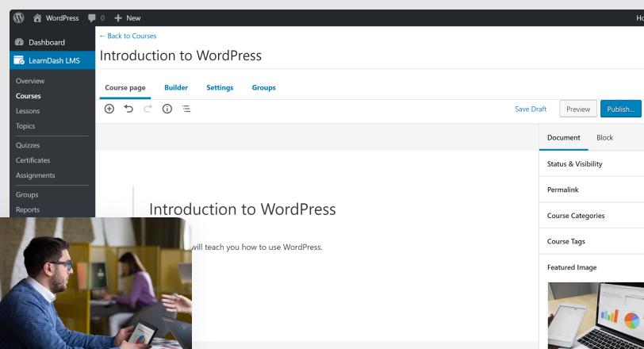Click the Publish button
Image resolution: width=644 pixels, height=349 pixels.
[620, 109]
